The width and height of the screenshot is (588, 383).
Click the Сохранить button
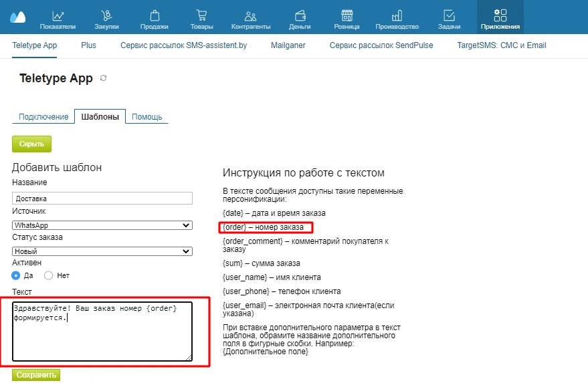pyautogui.click(x=36, y=375)
